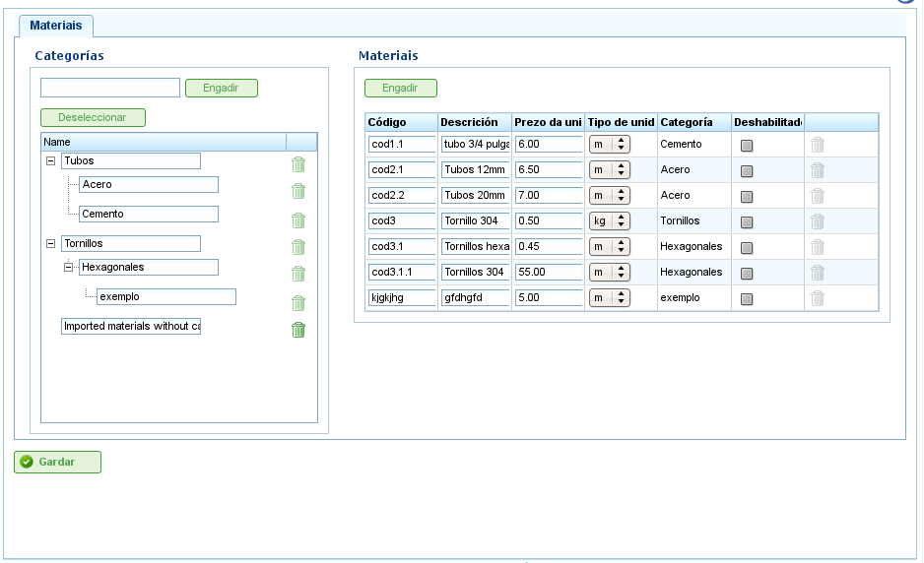Click the trash icon for exemplo category
Screen dimensions: 924x563
(x=298, y=302)
